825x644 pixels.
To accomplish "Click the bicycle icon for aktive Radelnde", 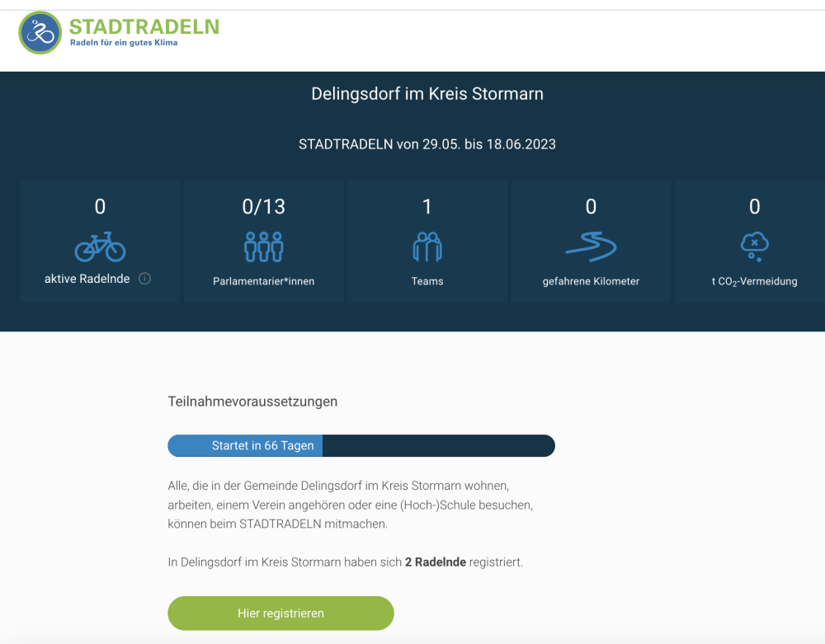I will coord(100,246).
